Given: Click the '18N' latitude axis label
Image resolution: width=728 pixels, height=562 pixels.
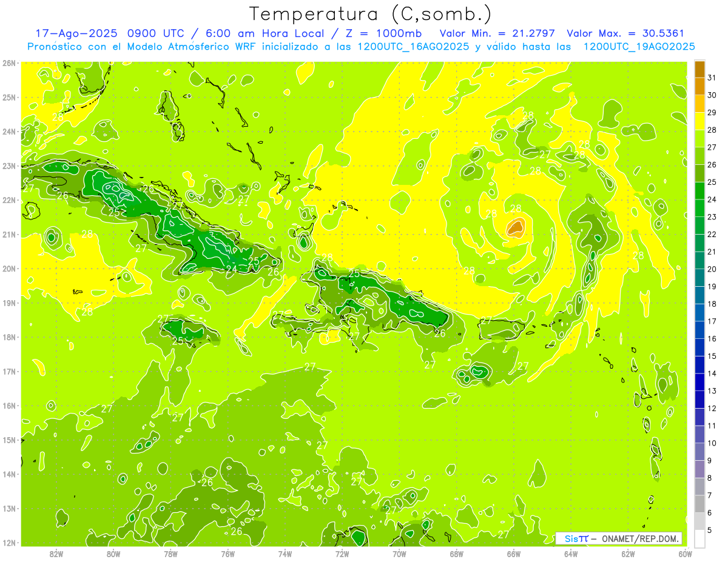Looking at the screenshot, I should pyautogui.click(x=8, y=337).
